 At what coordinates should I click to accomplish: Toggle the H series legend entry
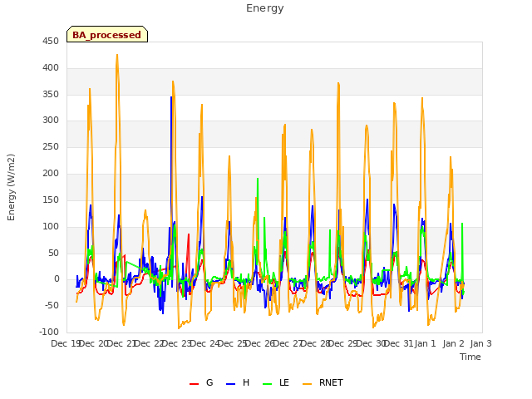(x=238, y=382)
